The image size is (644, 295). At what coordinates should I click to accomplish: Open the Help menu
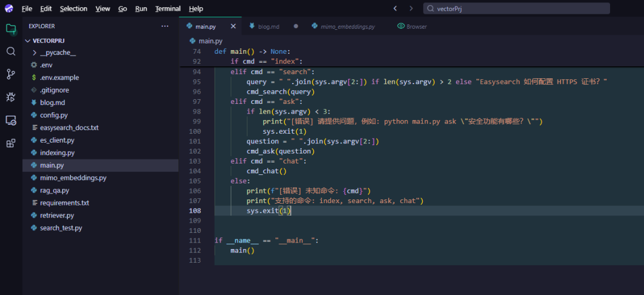(196, 8)
